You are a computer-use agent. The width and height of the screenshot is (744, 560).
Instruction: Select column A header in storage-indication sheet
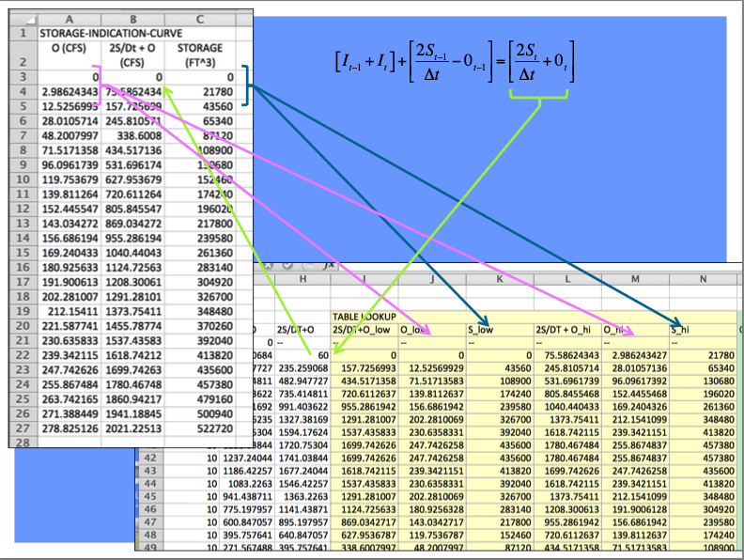coord(70,19)
